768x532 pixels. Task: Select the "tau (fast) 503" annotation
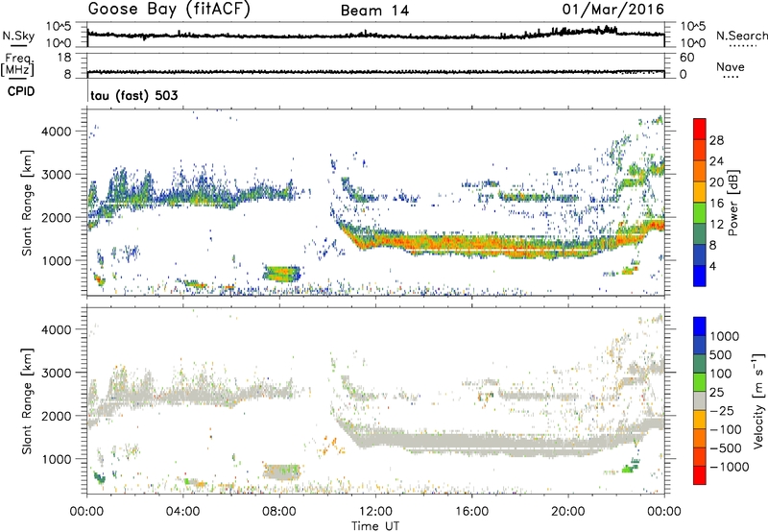[x=134, y=95]
